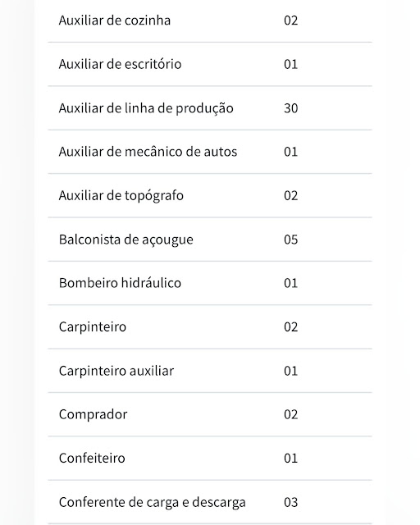
Task: Click the 02 count beside Carpinteiro
Action: click(x=290, y=326)
